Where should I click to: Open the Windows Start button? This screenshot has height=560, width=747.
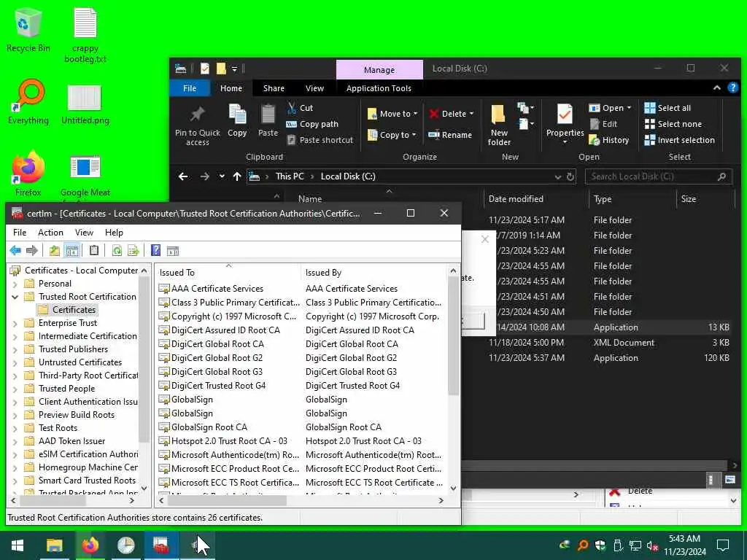pos(18,545)
